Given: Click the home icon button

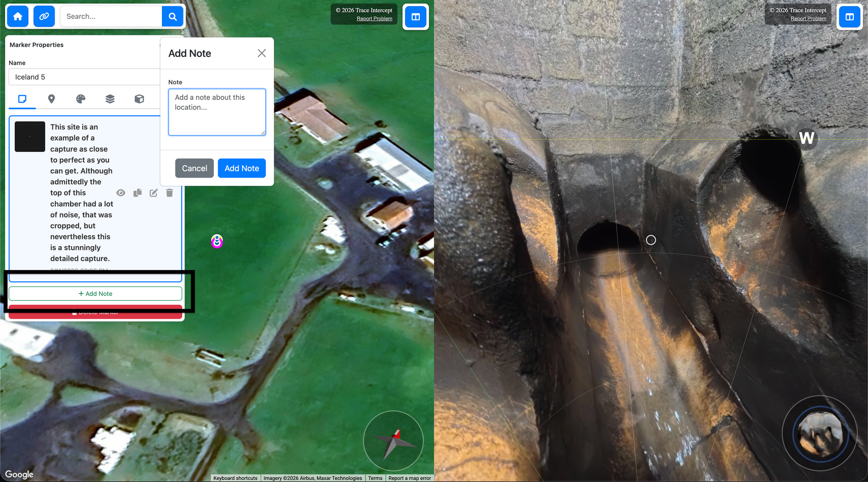Looking at the screenshot, I should [18, 17].
